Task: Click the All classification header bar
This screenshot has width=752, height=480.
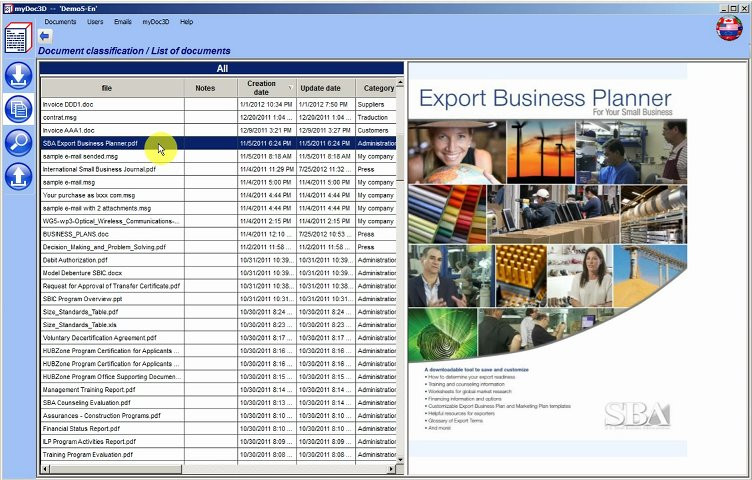Action: tap(222, 69)
